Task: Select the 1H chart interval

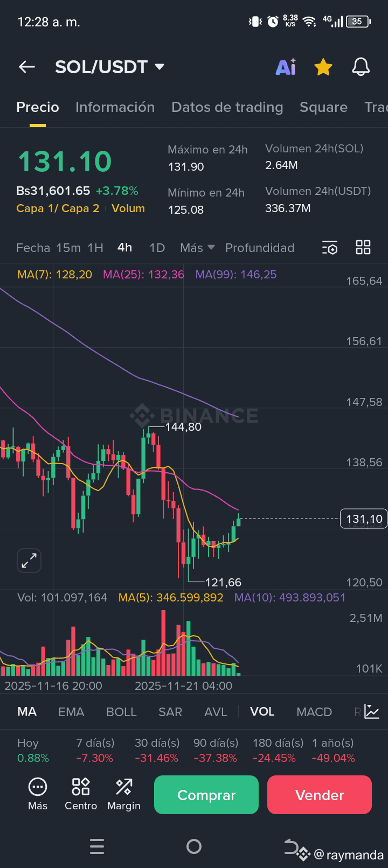Action: pos(95,248)
